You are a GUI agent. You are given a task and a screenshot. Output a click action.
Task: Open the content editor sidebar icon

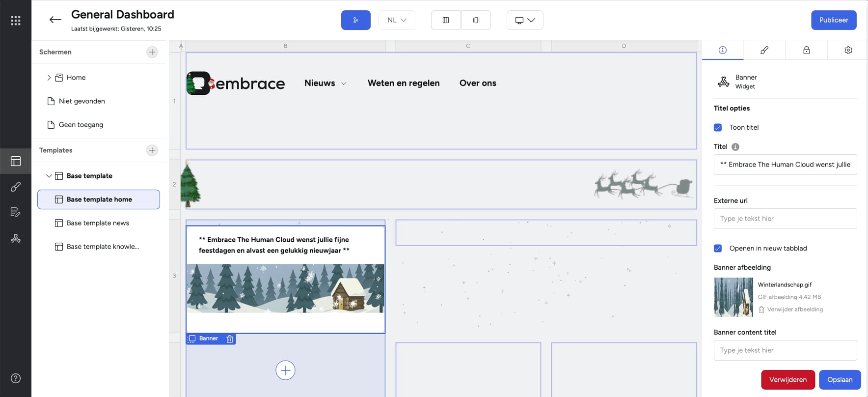[x=16, y=212]
